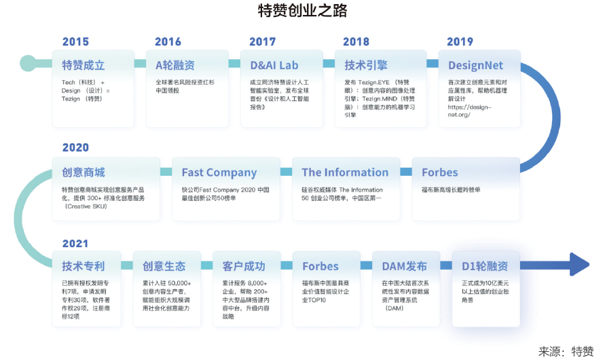Click the 2020 year label
The height and width of the screenshot is (364, 603).
tap(75, 147)
